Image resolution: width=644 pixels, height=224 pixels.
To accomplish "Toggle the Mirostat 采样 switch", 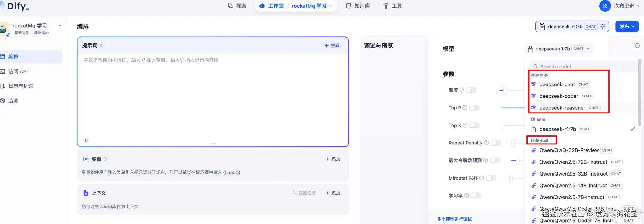I will 491,178.
